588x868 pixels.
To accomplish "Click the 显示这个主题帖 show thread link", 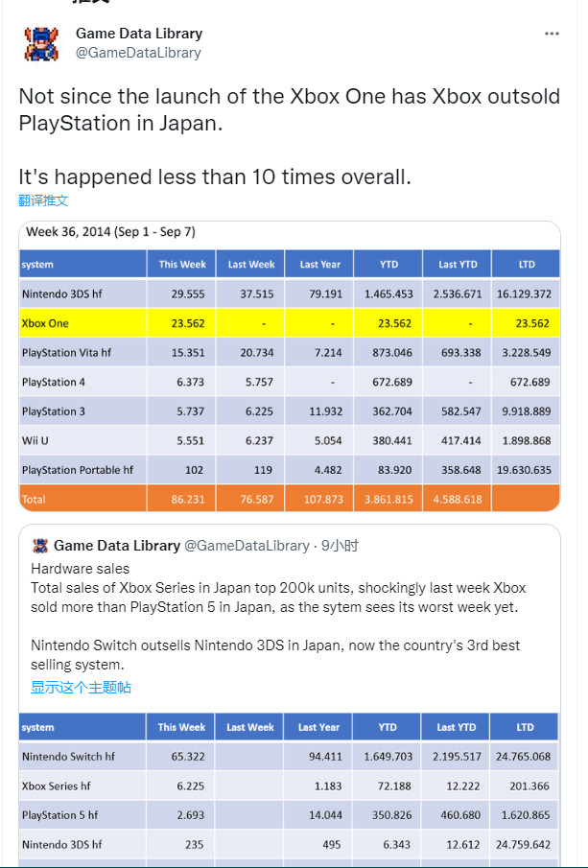I will point(81,687).
